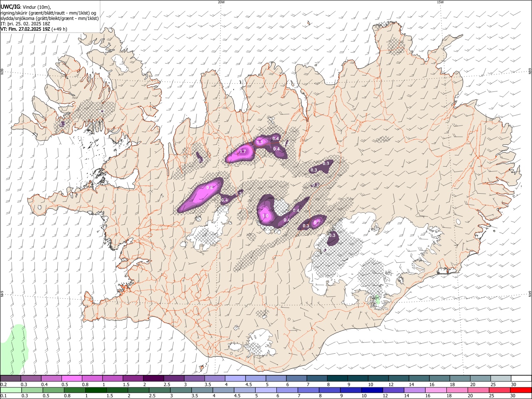Screen dimensions: 532x399
Task: Pick the darkest purple 2 snow legend swatch
Action: (x=153, y=379)
